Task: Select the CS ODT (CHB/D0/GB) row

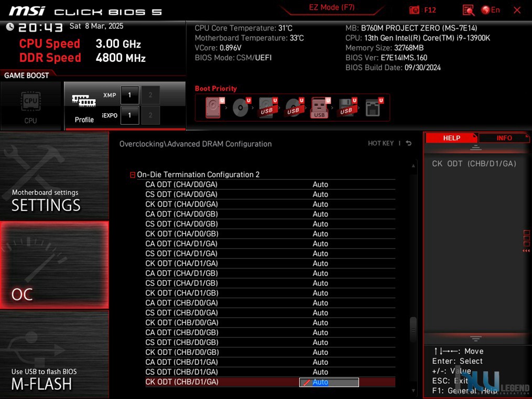Action: pos(270,342)
